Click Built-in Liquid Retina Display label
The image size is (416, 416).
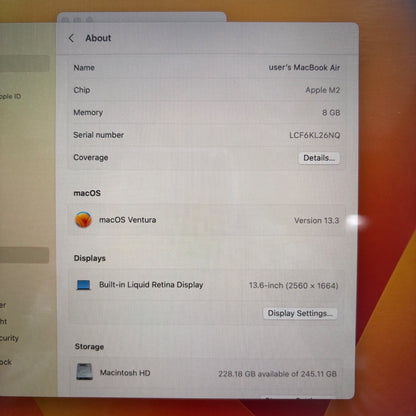[151, 285]
